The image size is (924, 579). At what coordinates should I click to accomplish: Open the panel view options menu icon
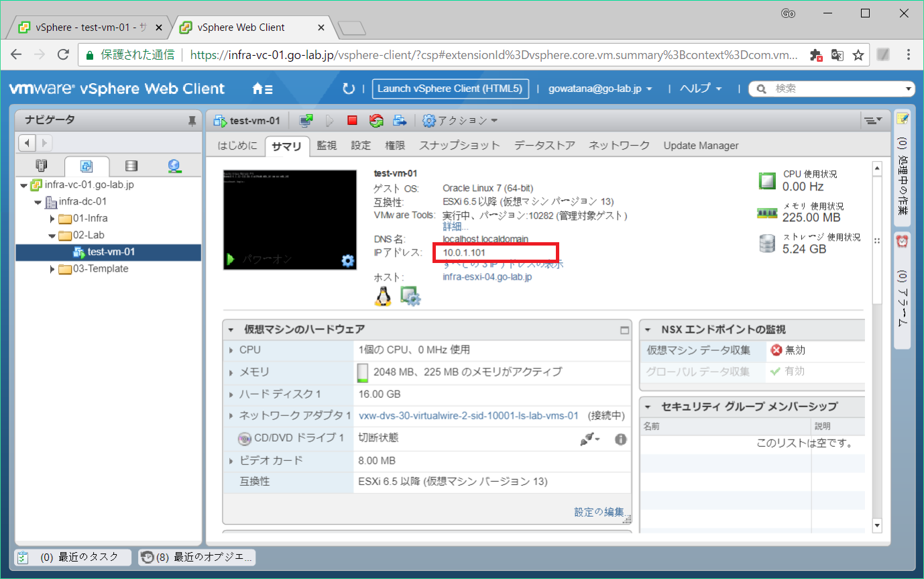872,121
